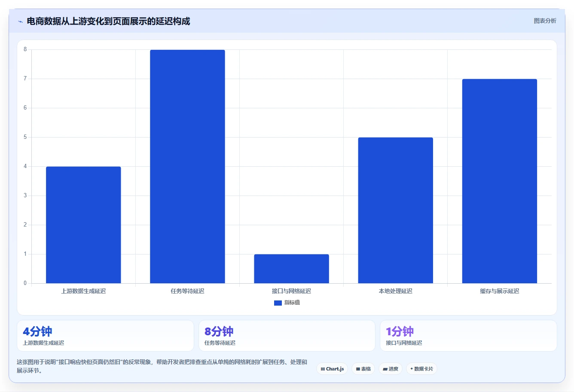Click the 数据卡片 tag chip
The width and height of the screenshot is (574, 392).
coord(421,369)
